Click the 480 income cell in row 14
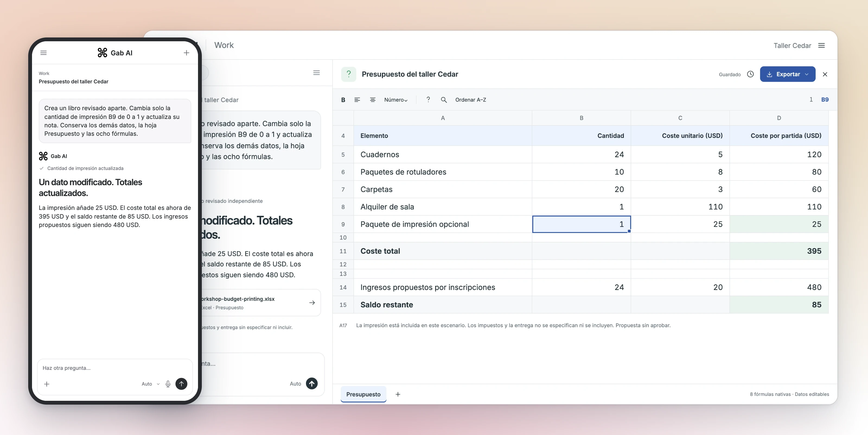The width and height of the screenshot is (868, 435). click(779, 287)
